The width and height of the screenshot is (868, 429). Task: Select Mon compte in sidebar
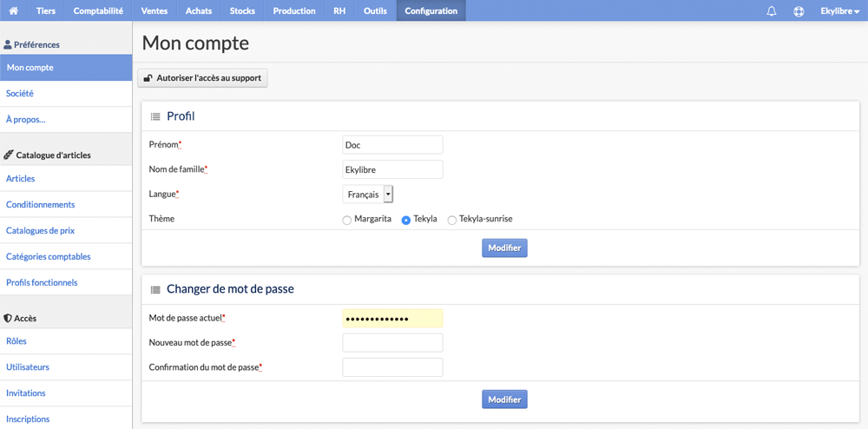point(66,68)
